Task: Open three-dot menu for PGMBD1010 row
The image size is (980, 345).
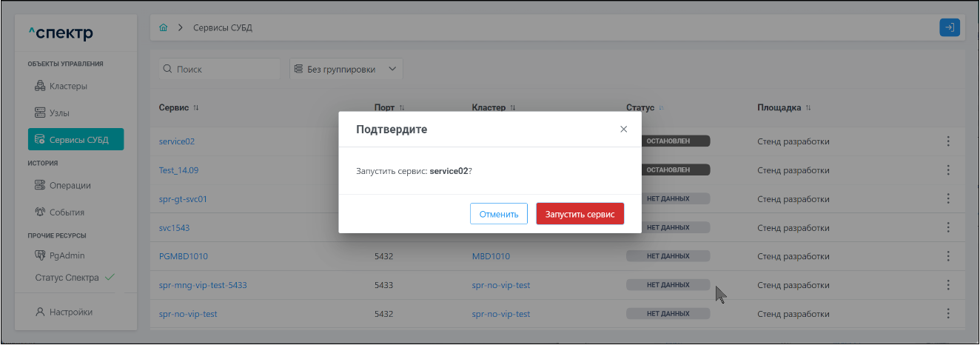Action: pos(948,256)
